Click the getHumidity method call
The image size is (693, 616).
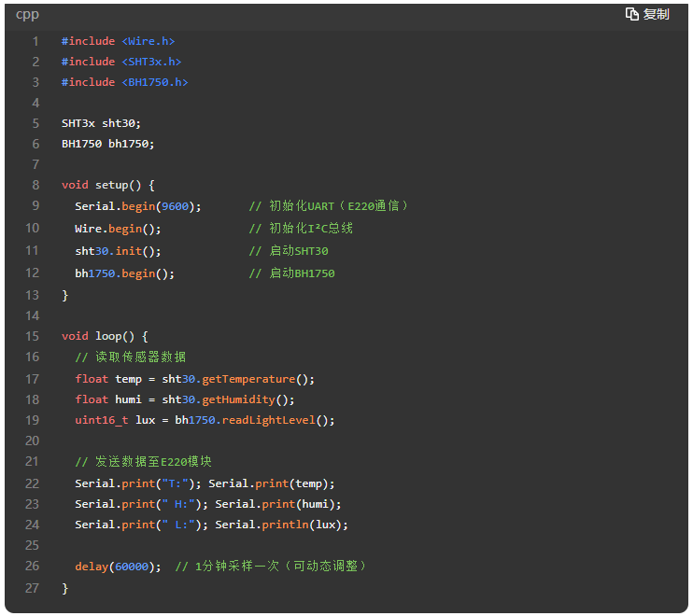click(241, 399)
